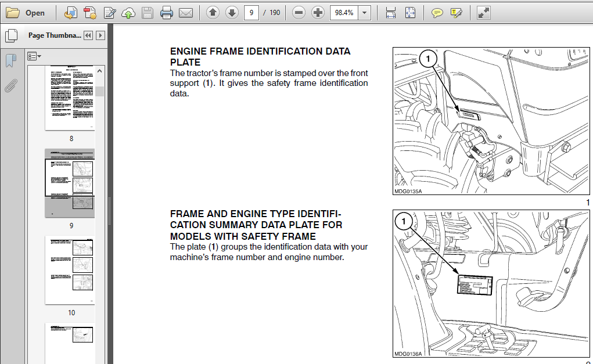Collapse the thumbnails panel with double arrow
The width and height of the screenshot is (593, 364).
[88, 35]
